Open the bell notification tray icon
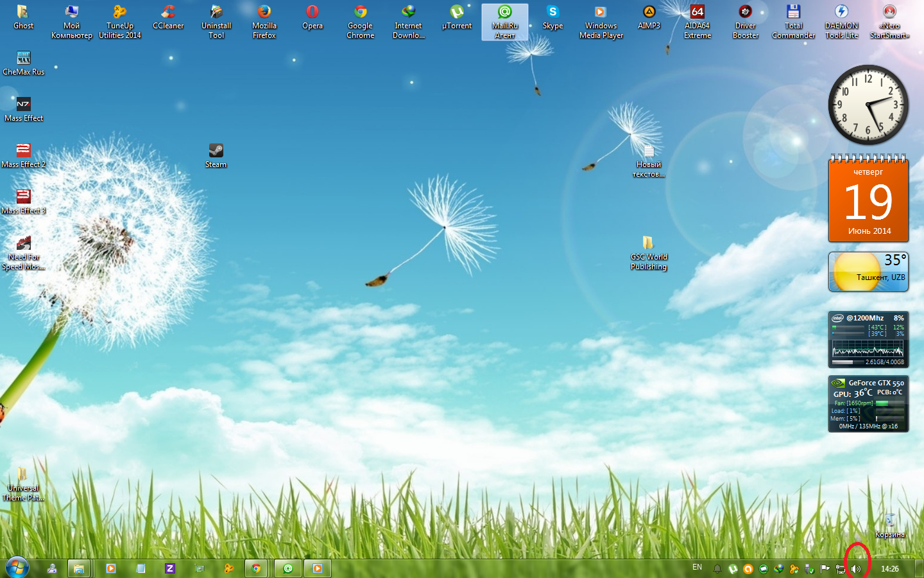This screenshot has height=578, width=924. (x=717, y=569)
